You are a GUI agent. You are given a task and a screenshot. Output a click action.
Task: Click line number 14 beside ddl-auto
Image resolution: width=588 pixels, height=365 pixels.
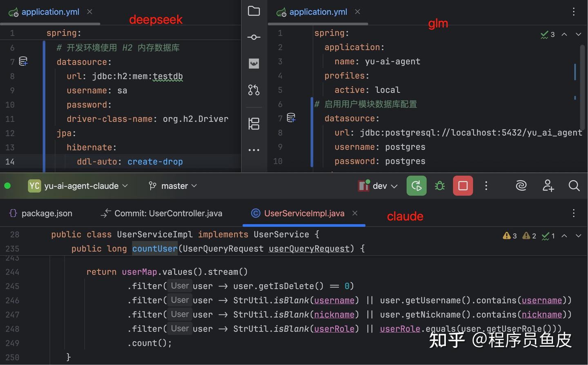tap(10, 162)
